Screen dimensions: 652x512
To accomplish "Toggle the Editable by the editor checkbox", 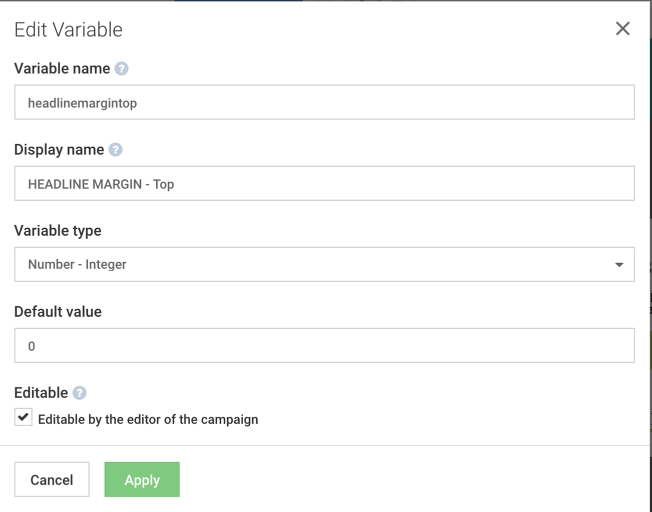I will [24, 418].
